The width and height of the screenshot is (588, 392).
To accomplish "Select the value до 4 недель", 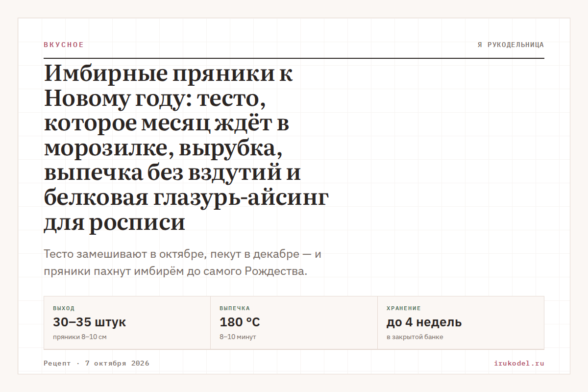I will [x=424, y=322].
